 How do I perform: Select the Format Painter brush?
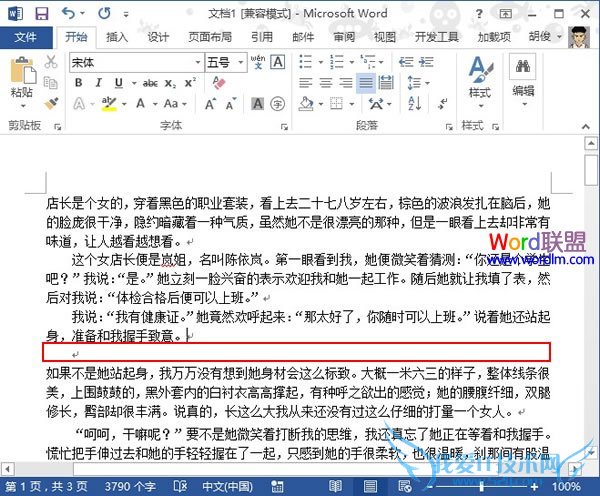click(x=51, y=103)
